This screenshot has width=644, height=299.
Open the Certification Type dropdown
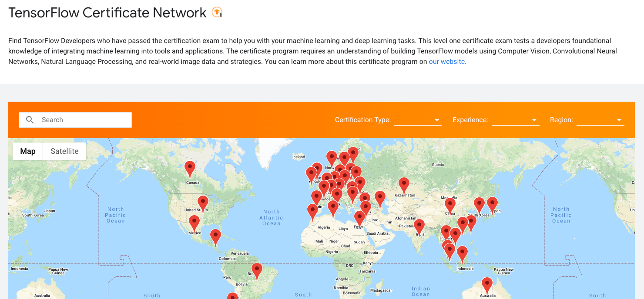[x=418, y=120]
